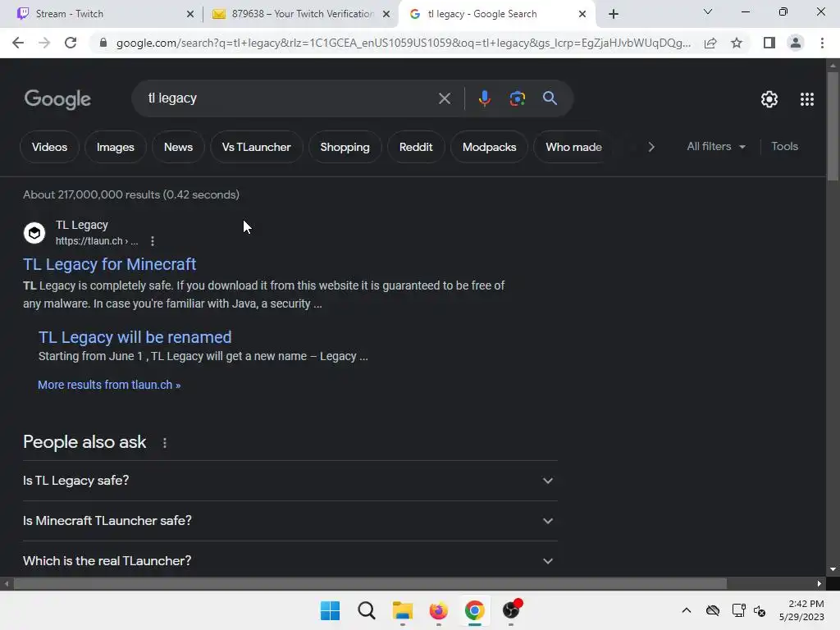Image resolution: width=840 pixels, height=630 pixels.
Task: Click the tl legacy search input field
Action: [290, 98]
